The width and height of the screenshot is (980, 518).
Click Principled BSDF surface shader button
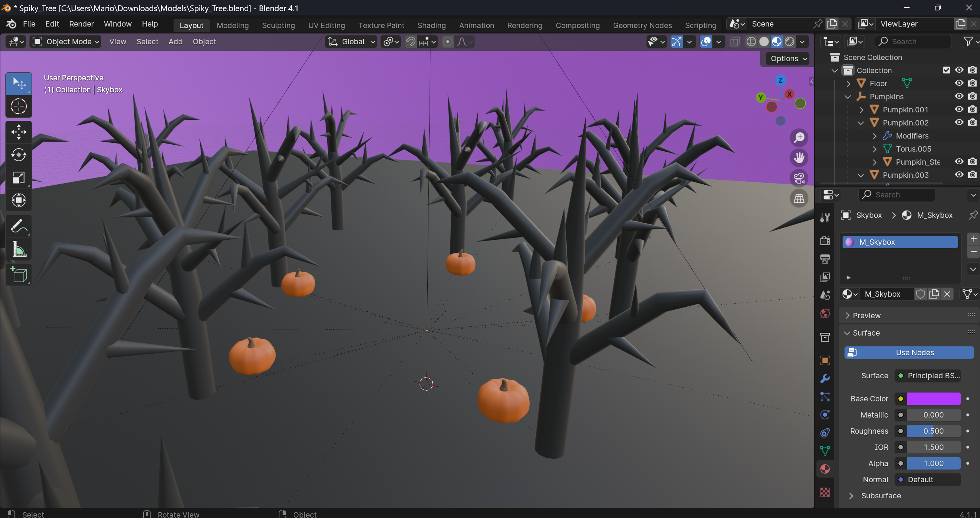pyautogui.click(x=928, y=376)
